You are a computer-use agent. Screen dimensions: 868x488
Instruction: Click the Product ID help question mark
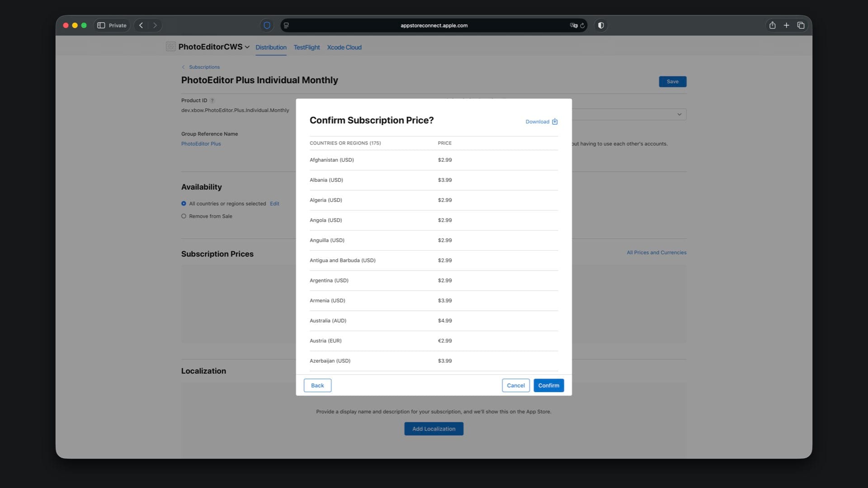(212, 101)
